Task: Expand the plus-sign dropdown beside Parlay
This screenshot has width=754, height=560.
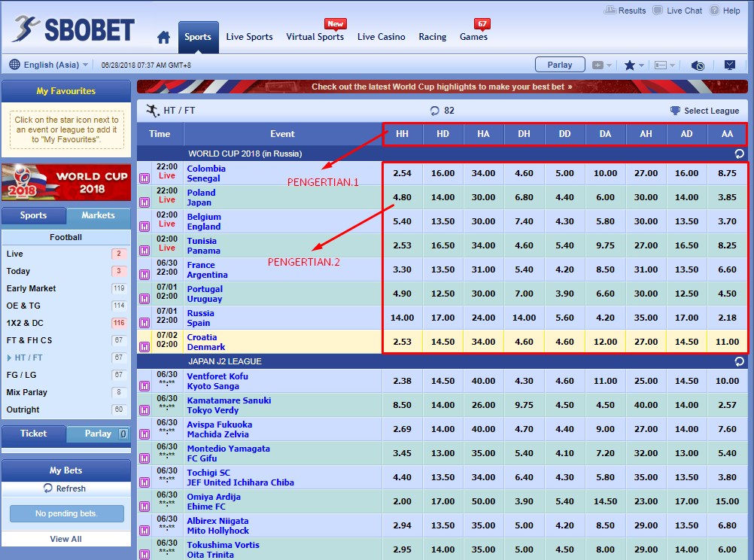Action: point(601,65)
